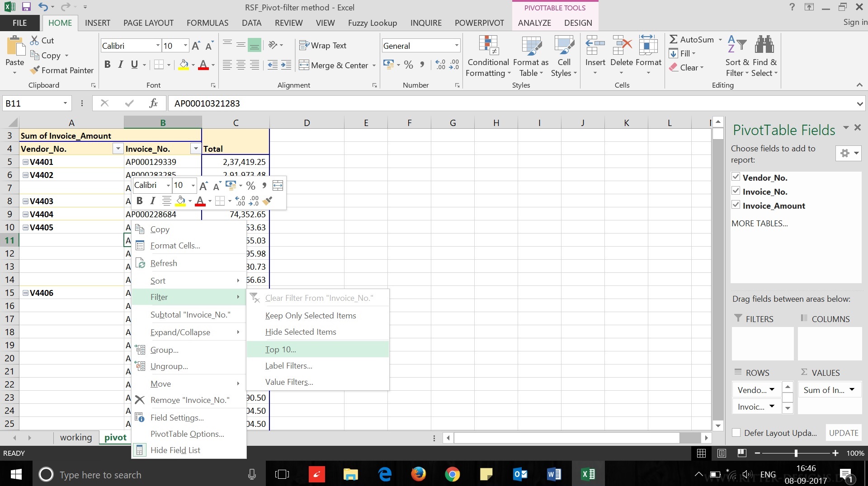Click the Cut scissors icon
This screenshot has width=868, height=486.
(x=34, y=40)
